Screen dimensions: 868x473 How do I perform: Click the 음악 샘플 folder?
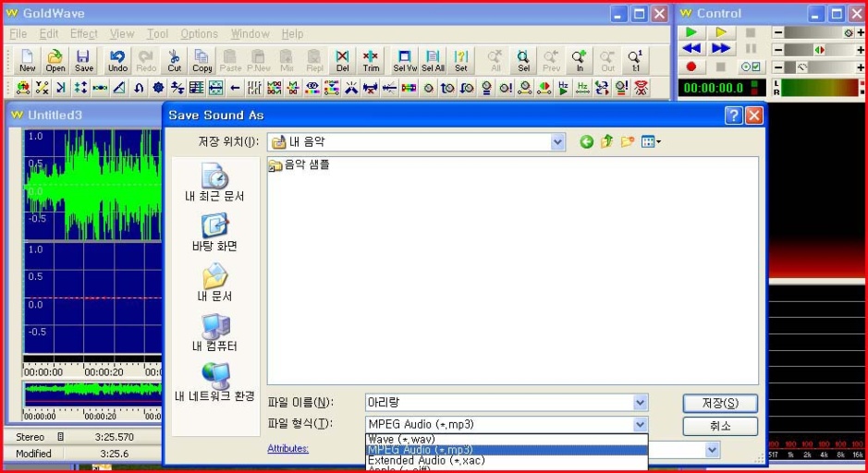click(299, 164)
